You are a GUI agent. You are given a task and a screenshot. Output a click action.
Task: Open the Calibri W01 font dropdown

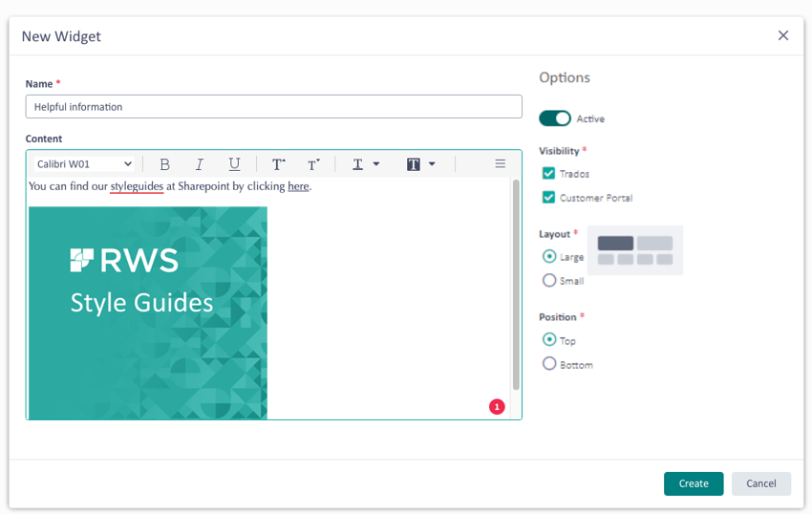point(83,164)
